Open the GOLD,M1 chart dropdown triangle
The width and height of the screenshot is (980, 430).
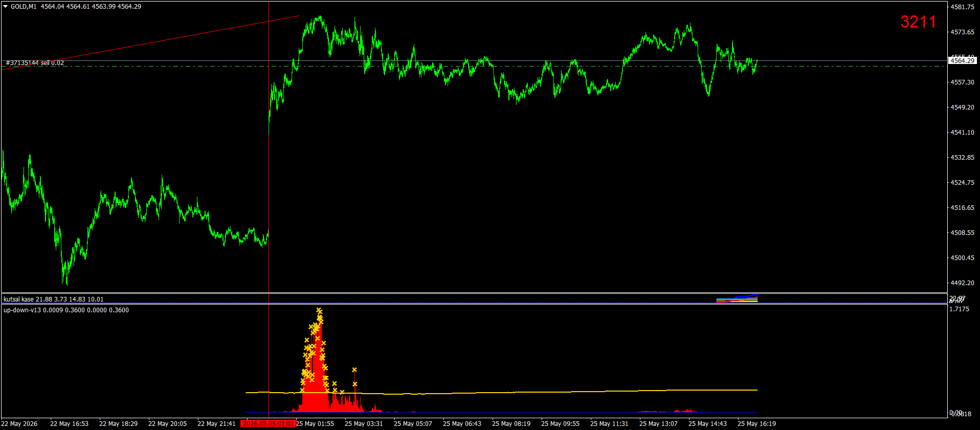pyautogui.click(x=6, y=7)
